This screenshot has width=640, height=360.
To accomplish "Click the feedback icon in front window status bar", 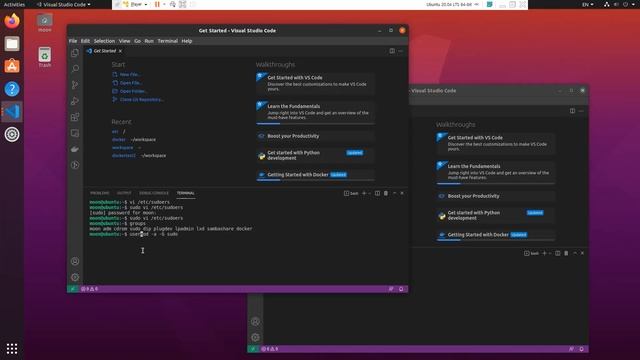I will 391,289.
